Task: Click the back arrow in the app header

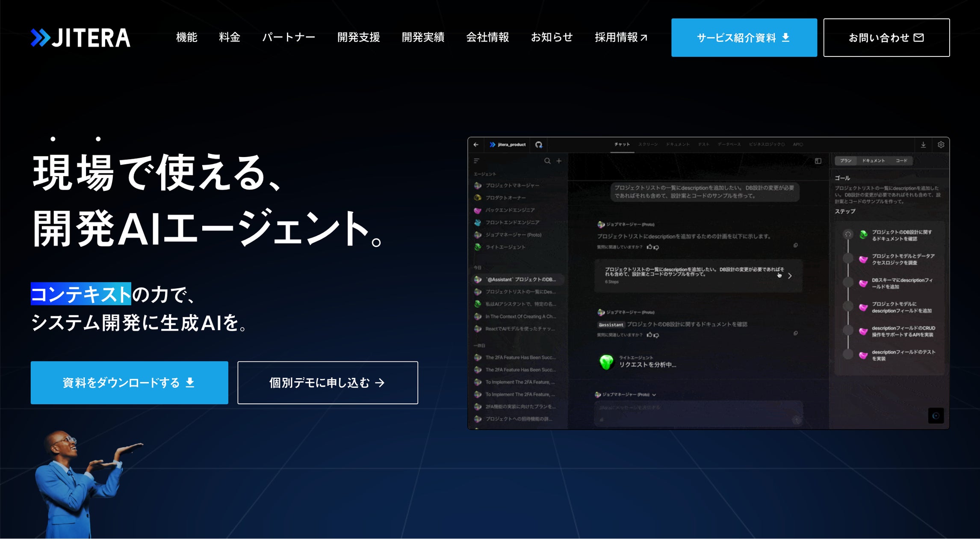Action: coord(476,145)
